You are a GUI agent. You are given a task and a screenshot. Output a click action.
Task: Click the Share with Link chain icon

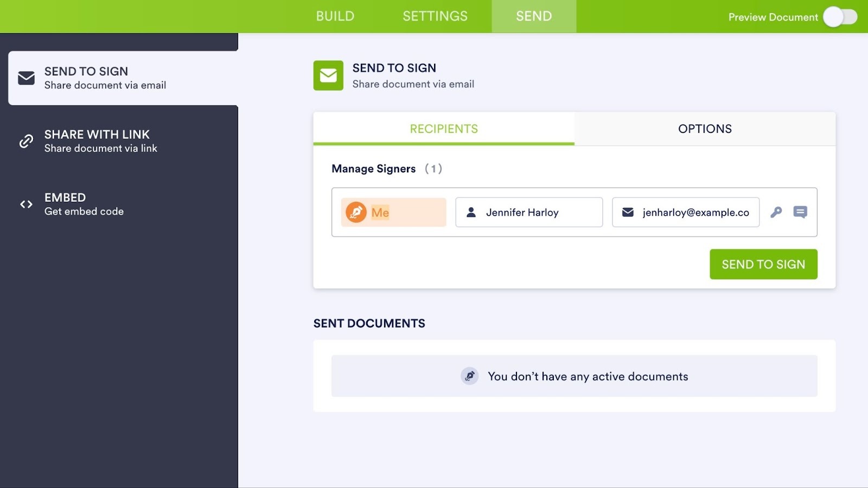[x=25, y=141]
